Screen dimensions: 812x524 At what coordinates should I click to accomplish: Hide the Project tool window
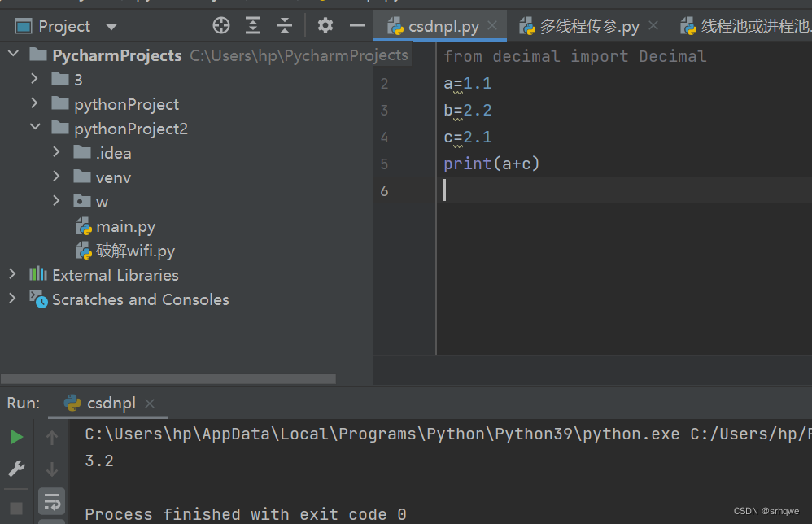click(x=356, y=25)
